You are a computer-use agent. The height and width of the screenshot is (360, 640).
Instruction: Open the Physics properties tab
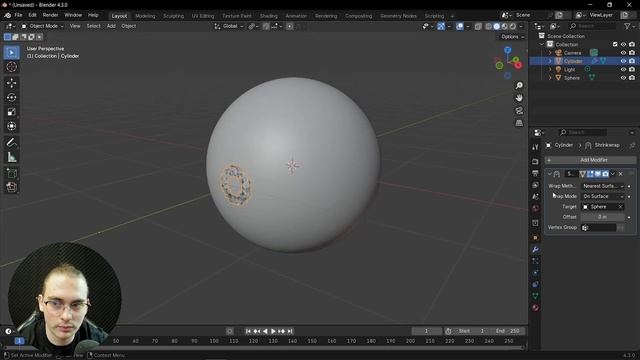click(x=535, y=273)
